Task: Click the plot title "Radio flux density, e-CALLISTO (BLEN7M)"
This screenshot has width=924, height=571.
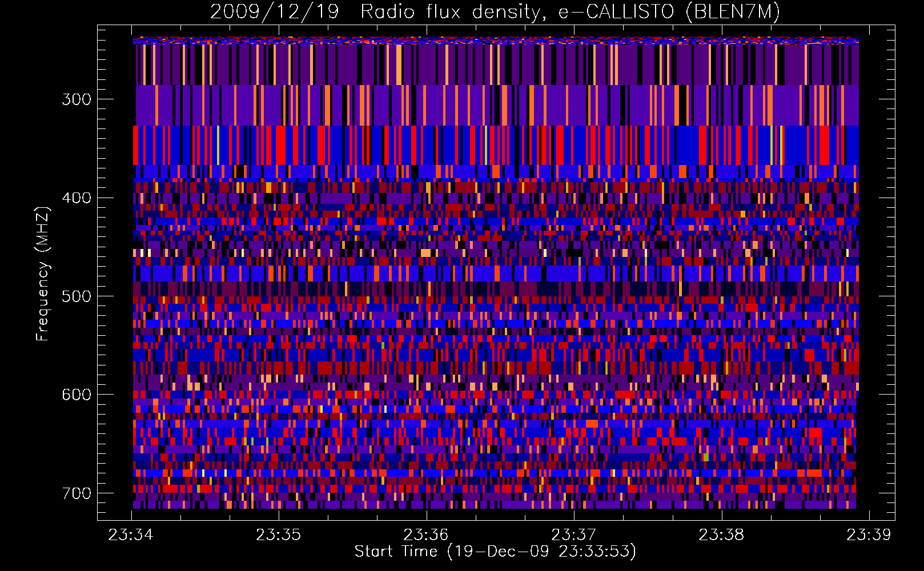Action: [570, 12]
